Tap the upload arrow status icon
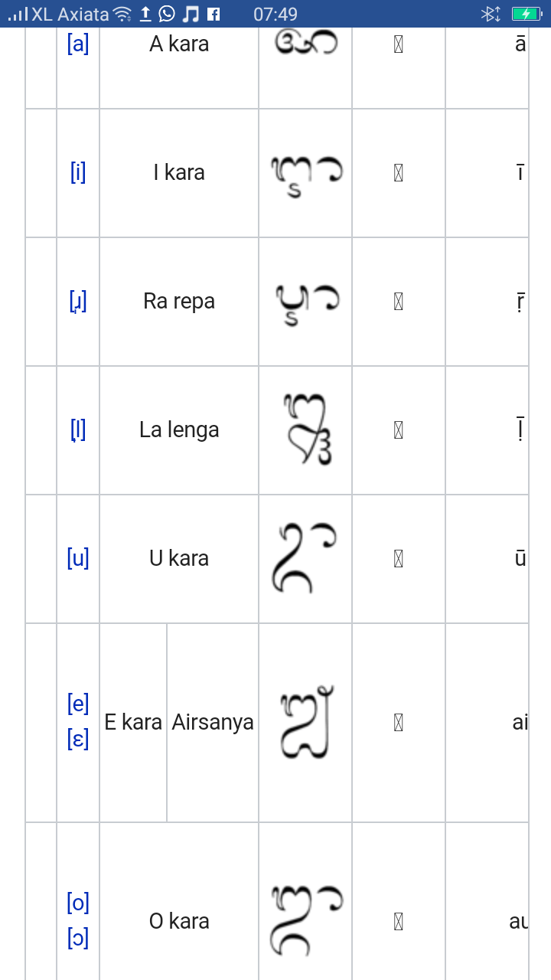Screen dimensions: 551x980 tap(145, 14)
